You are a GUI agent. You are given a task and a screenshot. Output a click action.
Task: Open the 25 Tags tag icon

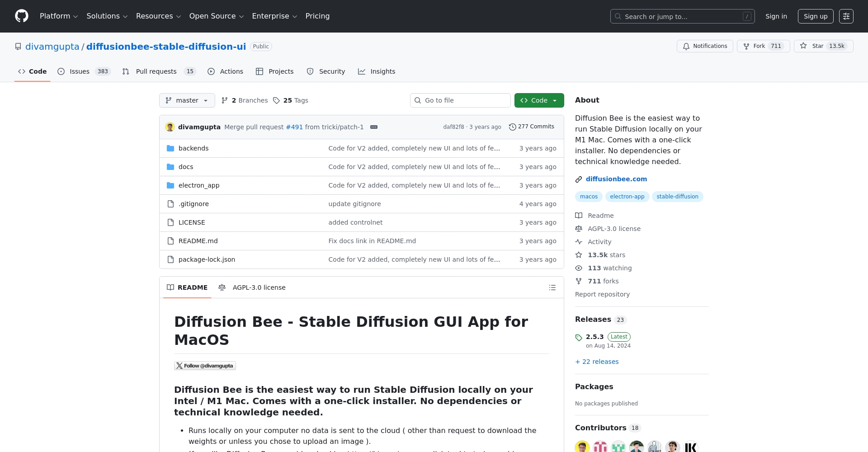pos(276,100)
